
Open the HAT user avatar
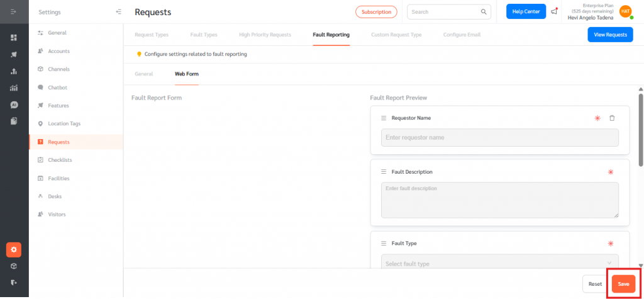click(x=625, y=11)
